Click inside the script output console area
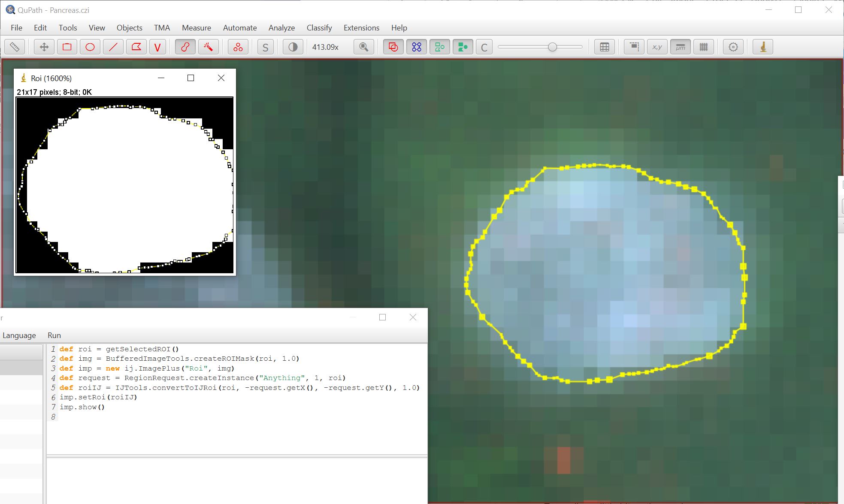The height and width of the screenshot is (504, 844). click(x=237, y=480)
